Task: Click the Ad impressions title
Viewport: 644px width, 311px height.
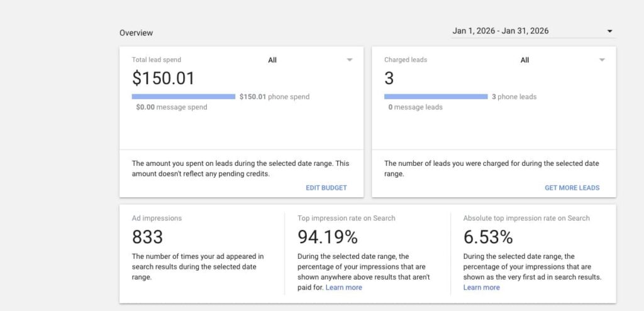Action: [x=157, y=218]
